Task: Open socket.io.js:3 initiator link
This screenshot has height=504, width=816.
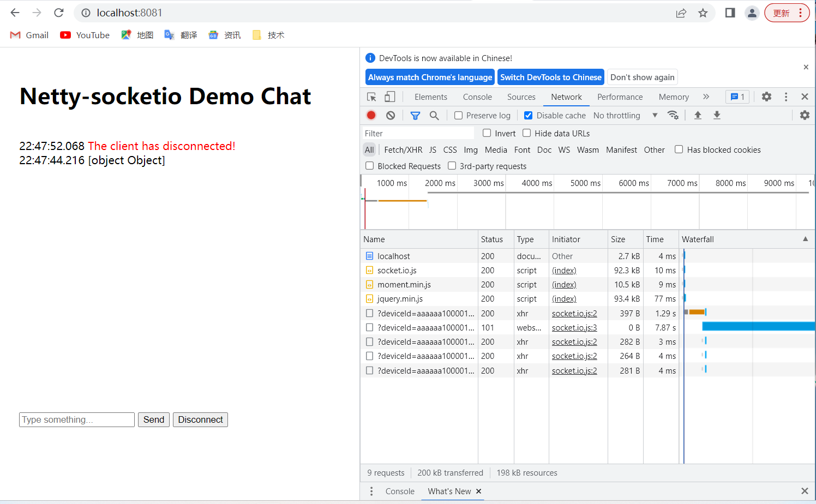Action: pos(574,327)
